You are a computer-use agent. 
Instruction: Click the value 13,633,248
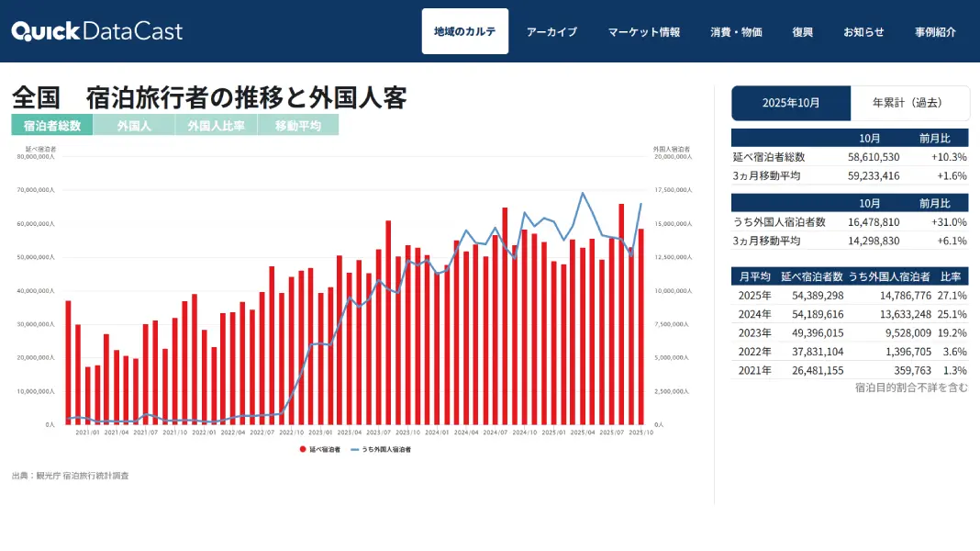click(906, 314)
